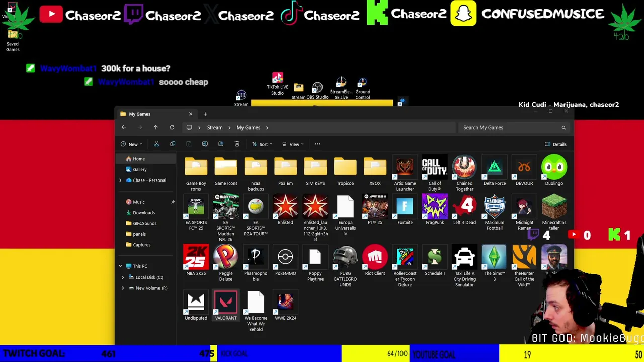Click the Cut scissors toolbar icon
Viewport: 644px width, 362px height.
click(156, 144)
